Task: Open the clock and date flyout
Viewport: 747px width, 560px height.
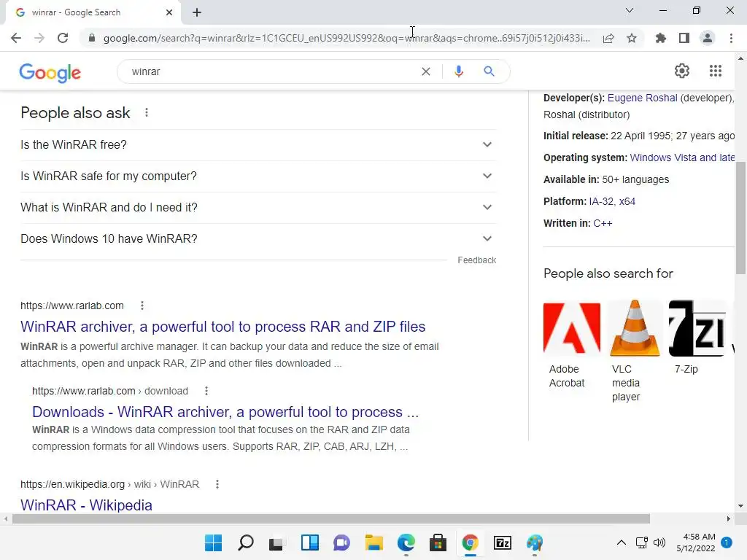Action: click(696, 542)
